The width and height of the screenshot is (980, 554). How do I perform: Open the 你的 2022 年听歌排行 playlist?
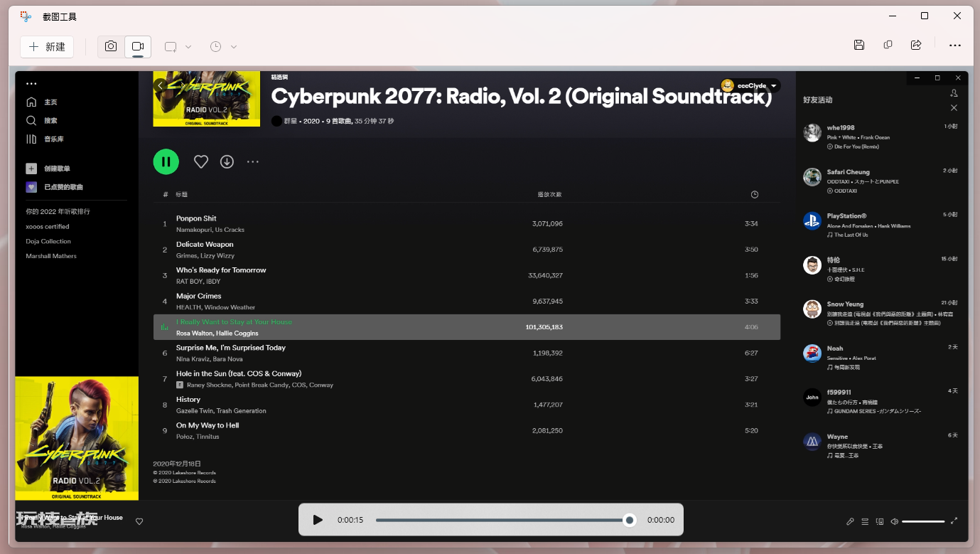pyautogui.click(x=58, y=212)
